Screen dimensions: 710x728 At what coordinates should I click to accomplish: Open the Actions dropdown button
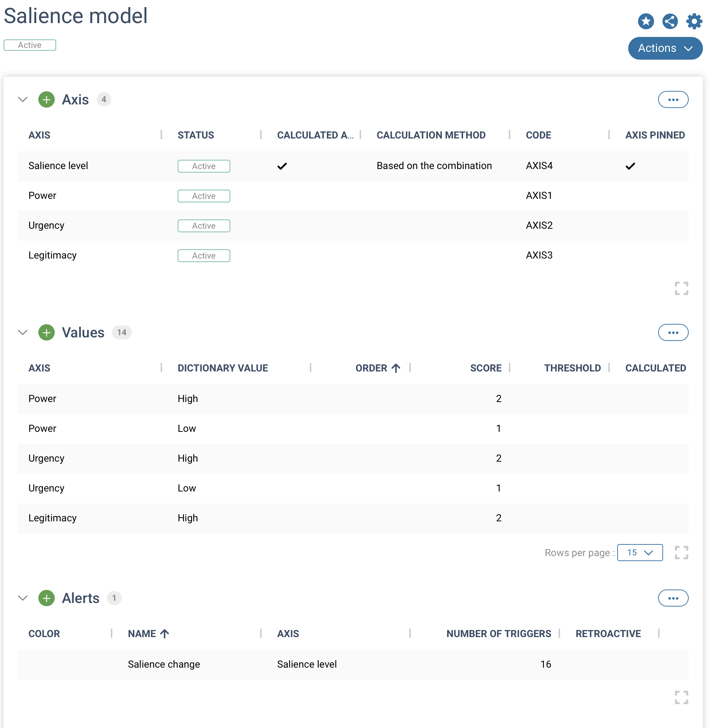(x=665, y=48)
